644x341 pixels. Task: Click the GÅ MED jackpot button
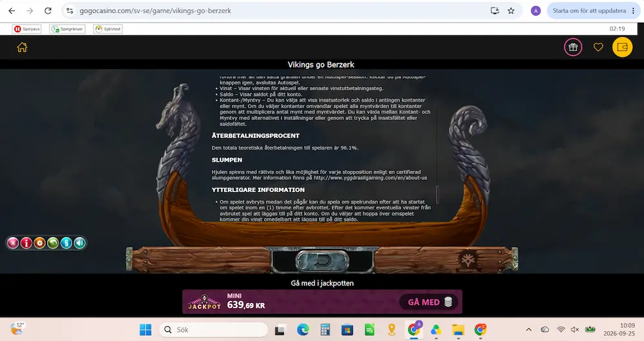430,302
